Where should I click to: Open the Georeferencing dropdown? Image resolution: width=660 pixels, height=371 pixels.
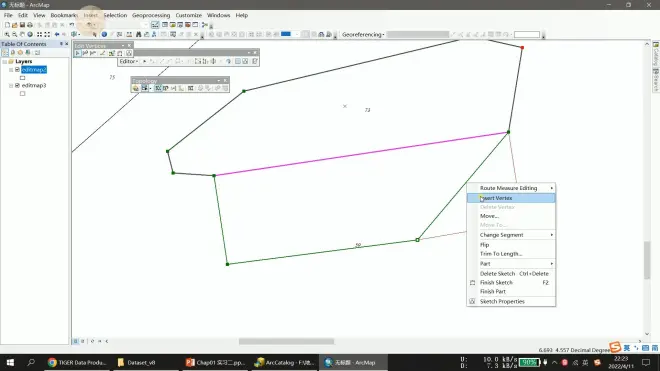click(363, 35)
